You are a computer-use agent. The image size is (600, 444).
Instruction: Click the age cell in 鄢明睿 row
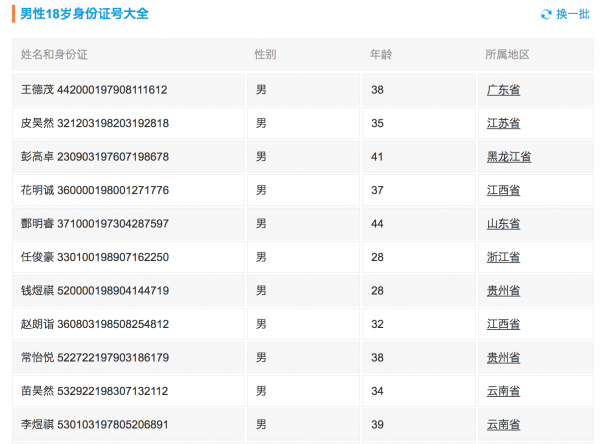(x=378, y=224)
